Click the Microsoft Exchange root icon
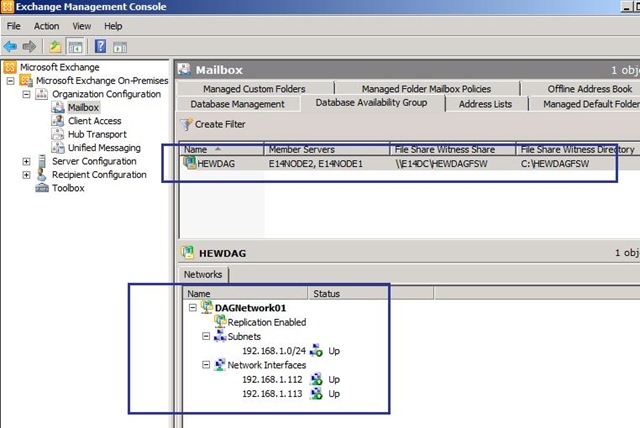This screenshot has height=428, width=640. [x=10, y=67]
